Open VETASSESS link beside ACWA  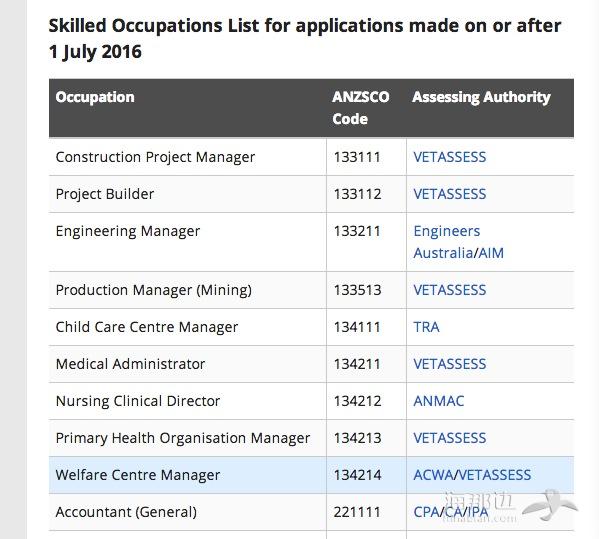(495, 475)
